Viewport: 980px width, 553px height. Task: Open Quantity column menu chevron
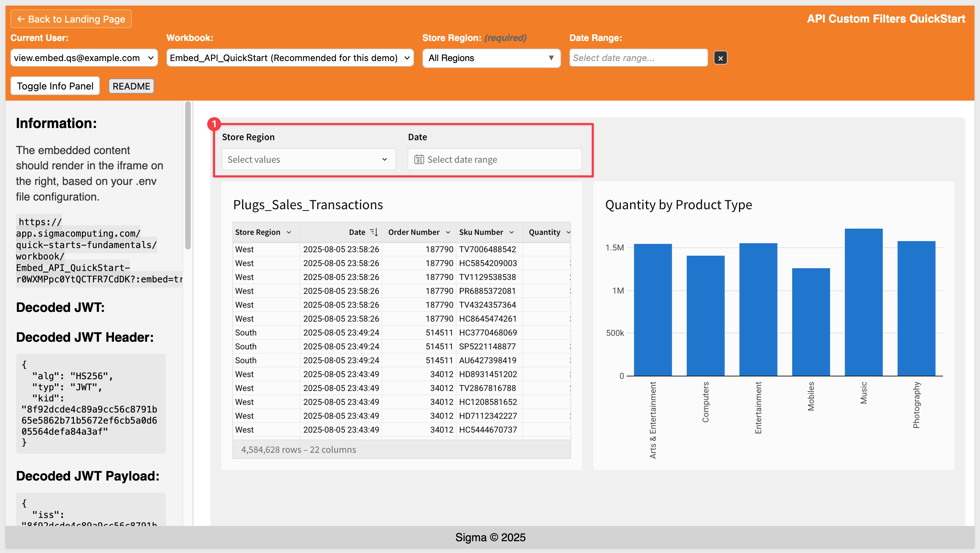568,232
